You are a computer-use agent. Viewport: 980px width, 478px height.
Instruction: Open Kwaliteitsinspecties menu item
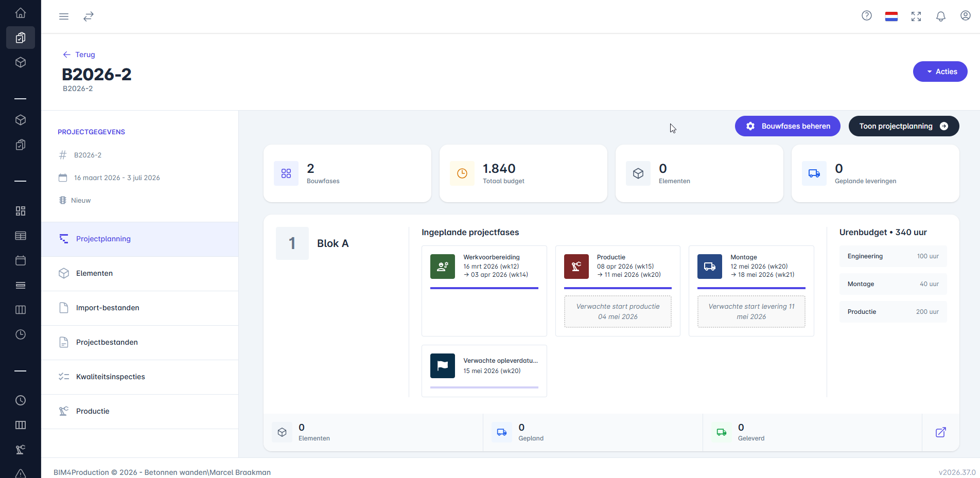[140, 377]
